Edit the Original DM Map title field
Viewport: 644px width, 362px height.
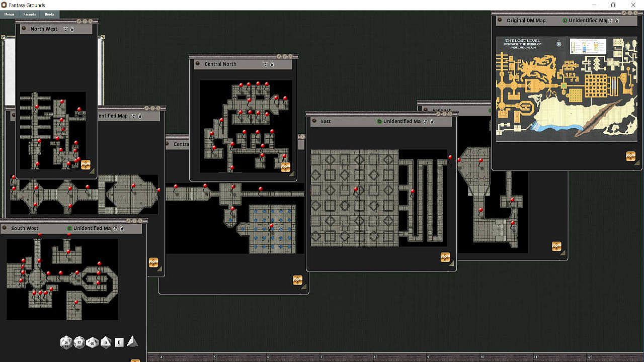[526, 21]
